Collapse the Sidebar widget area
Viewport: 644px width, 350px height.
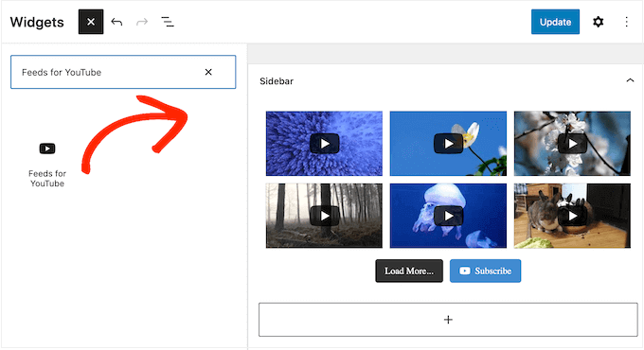click(630, 80)
